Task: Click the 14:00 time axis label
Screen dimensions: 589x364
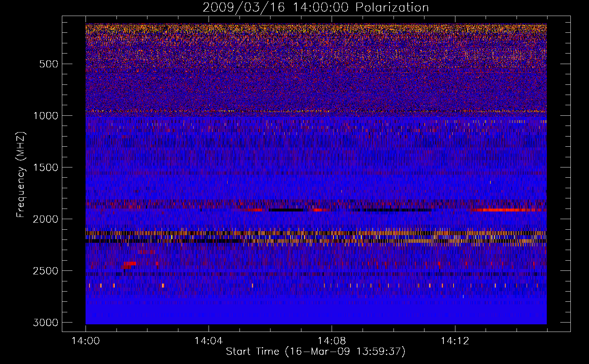Action: pos(86,341)
